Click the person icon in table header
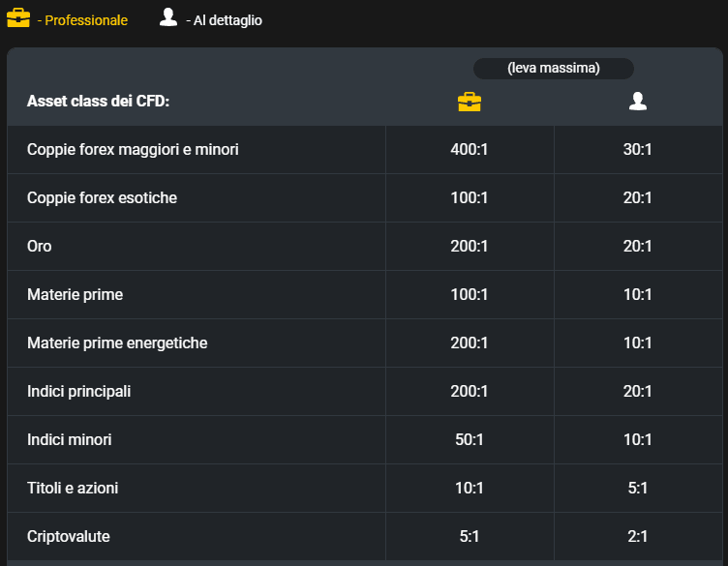728x566 pixels. pos(637,102)
